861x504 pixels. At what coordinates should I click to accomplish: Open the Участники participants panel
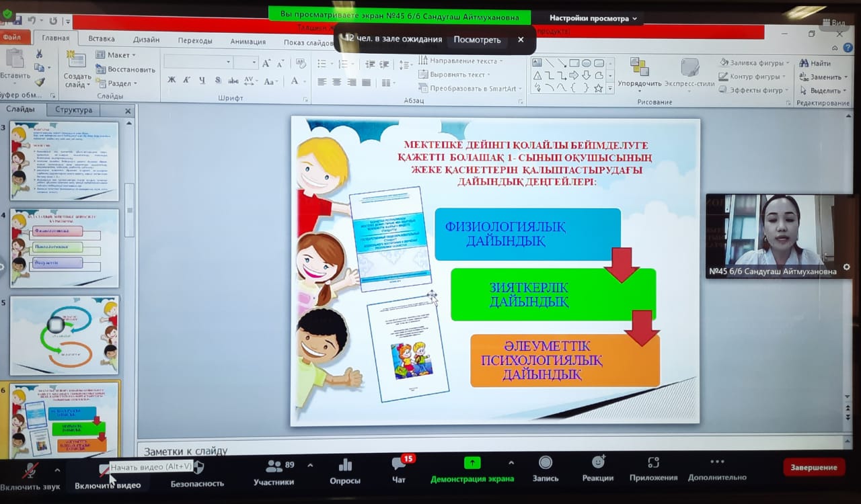pos(274,473)
